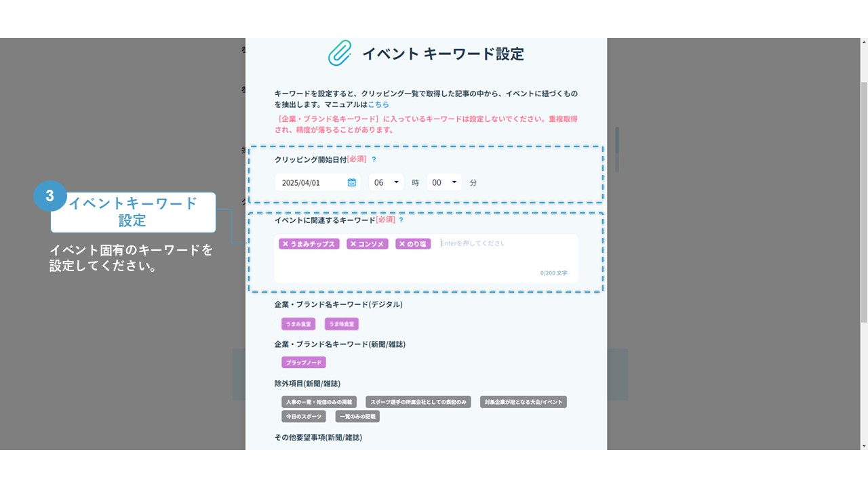Select the うまみ食堂 brand keyword tag

pyautogui.click(x=298, y=324)
